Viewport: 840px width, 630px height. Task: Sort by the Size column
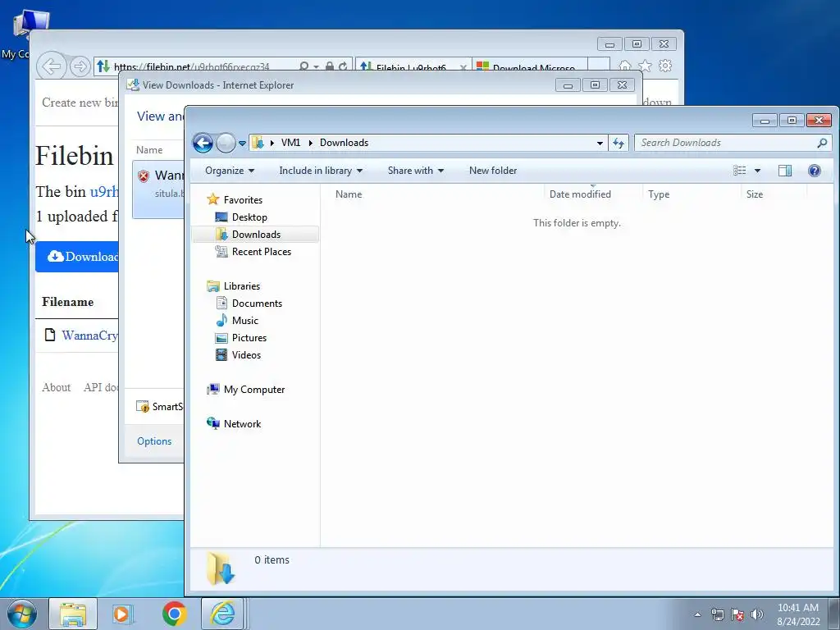point(755,194)
